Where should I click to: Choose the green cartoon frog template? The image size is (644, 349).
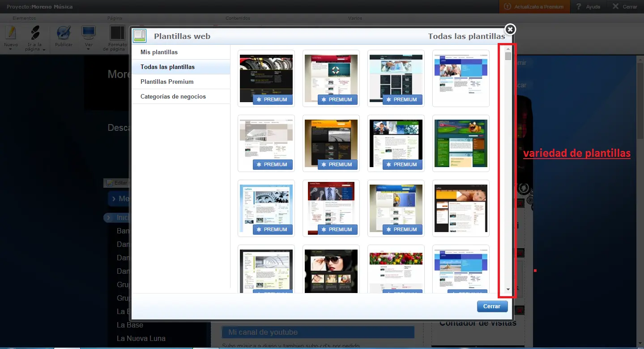pyautogui.click(x=461, y=143)
